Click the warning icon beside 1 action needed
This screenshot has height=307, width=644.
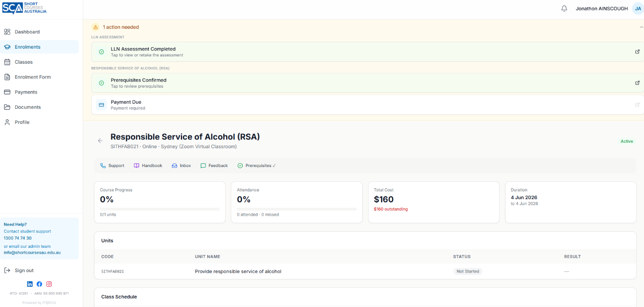point(95,27)
